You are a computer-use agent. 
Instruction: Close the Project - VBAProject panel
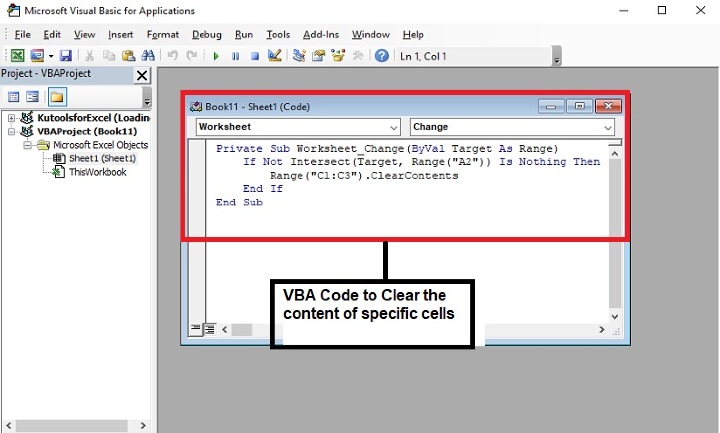point(142,75)
